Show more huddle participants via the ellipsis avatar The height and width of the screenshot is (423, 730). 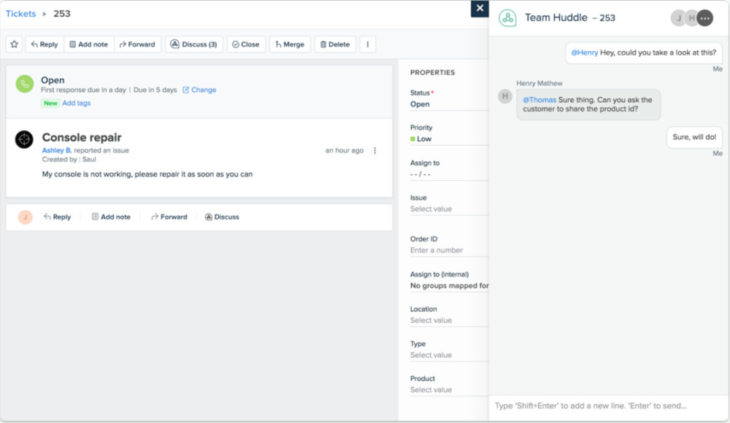coord(705,18)
